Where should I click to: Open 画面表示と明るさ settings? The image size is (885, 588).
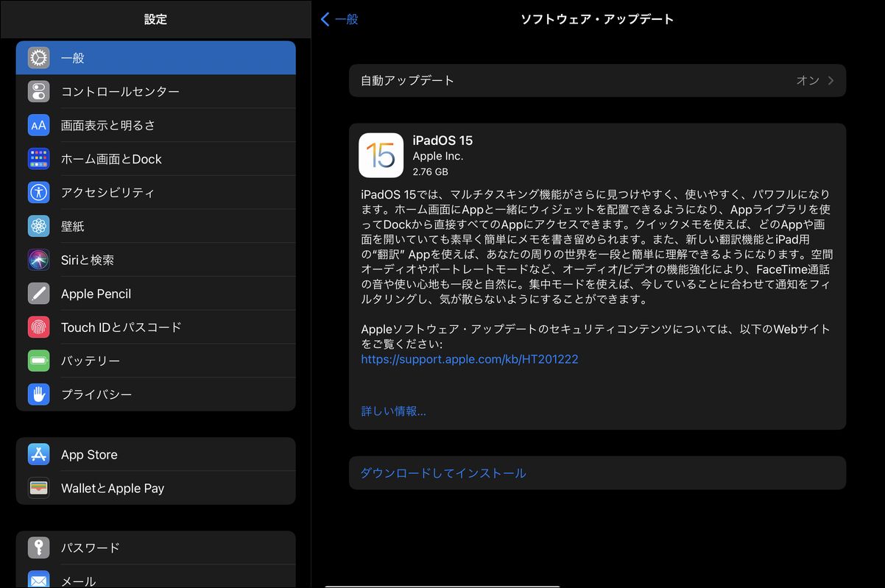(x=156, y=125)
